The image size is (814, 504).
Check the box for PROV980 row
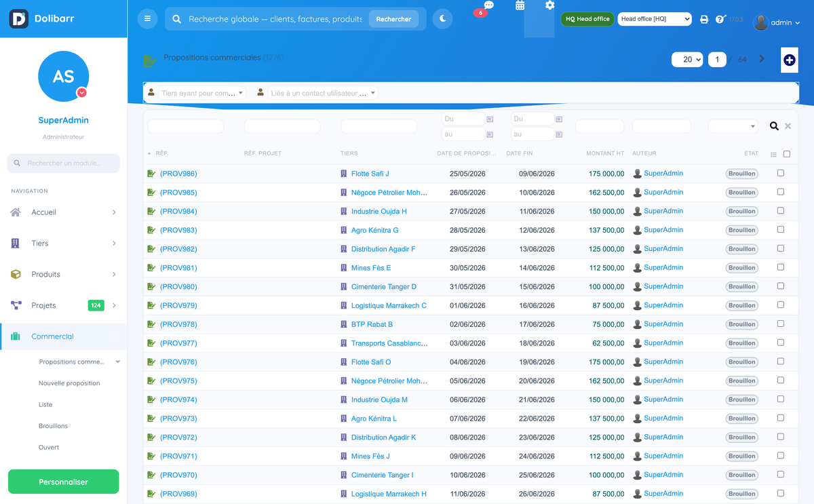coord(781,286)
